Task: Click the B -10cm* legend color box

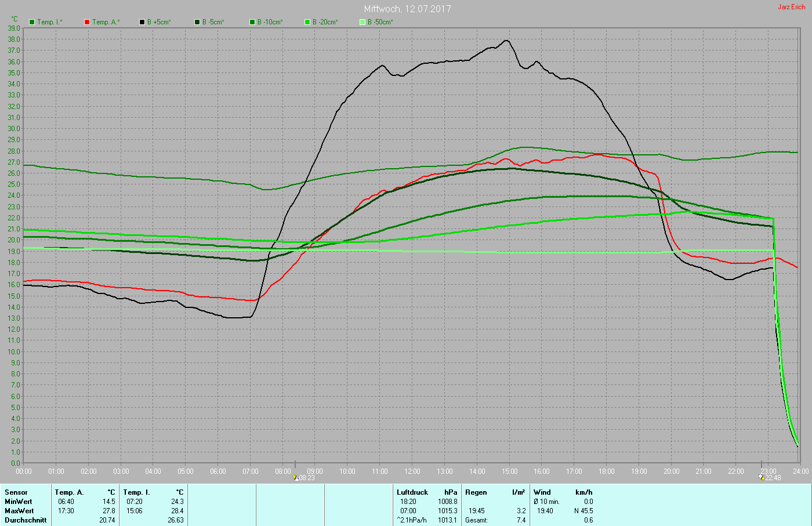Action: 252,22
